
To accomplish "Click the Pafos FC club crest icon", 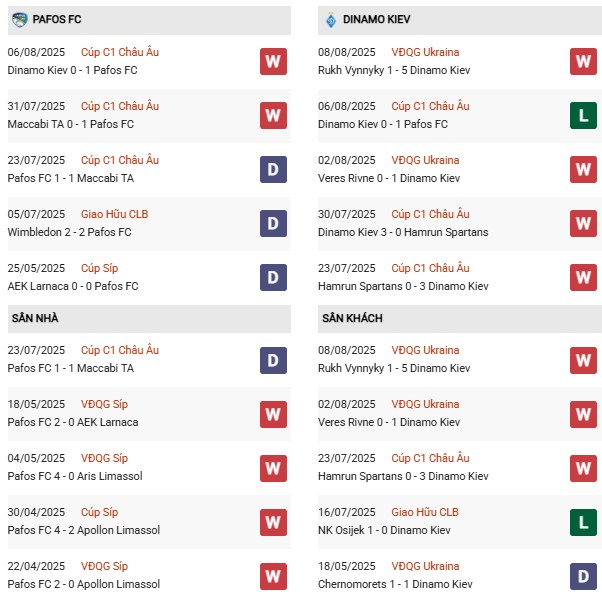I will point(20,20).
